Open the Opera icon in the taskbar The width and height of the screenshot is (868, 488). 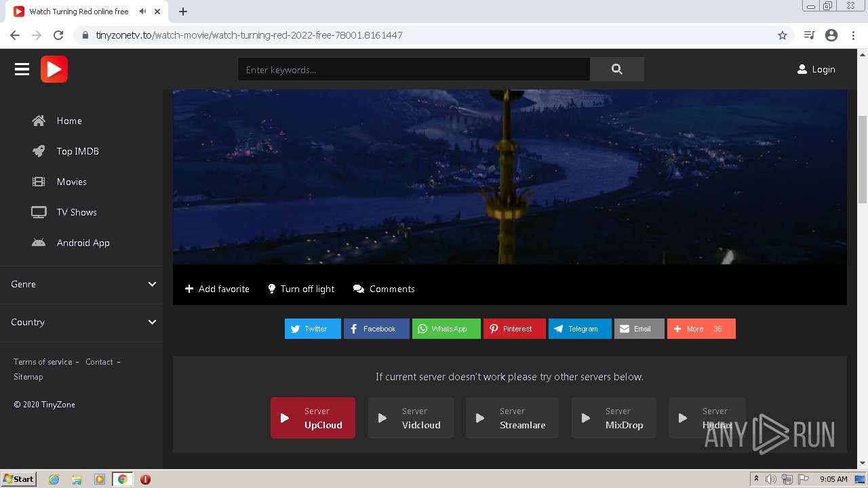[145, 479]
